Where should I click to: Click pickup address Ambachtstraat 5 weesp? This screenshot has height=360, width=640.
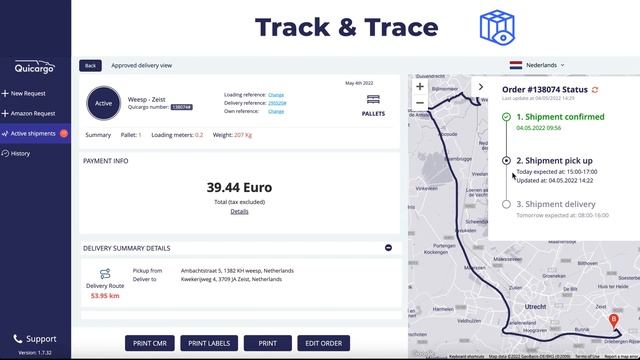click(x=237, y=271)
